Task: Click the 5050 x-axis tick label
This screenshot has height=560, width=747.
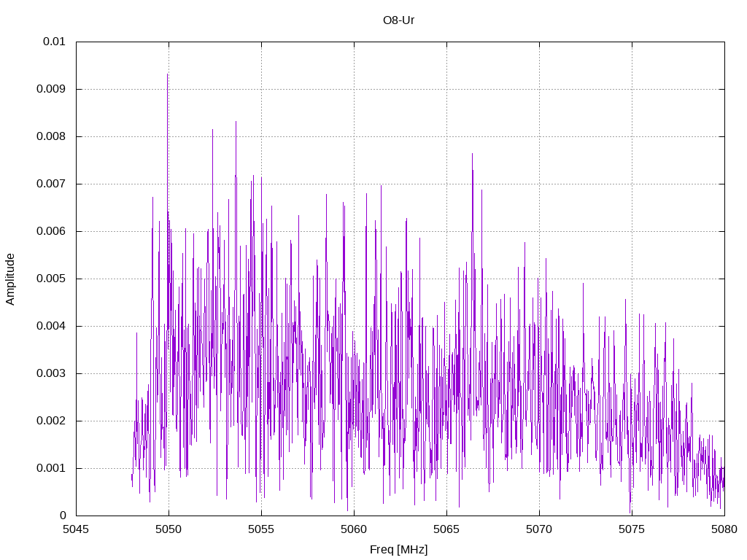Action: [x=169, y=529]
